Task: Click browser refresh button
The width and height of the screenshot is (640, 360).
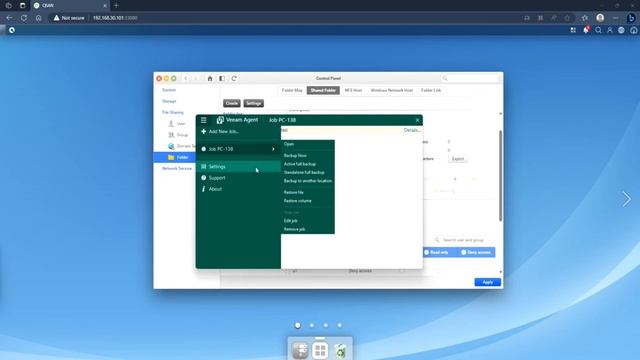Action: coord(24,18)
